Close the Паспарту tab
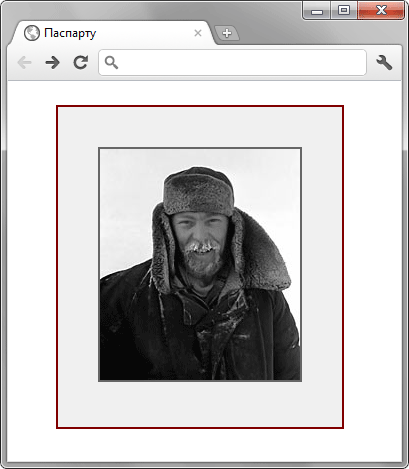This screenshot has height=469, width=409. click(198, 33)
